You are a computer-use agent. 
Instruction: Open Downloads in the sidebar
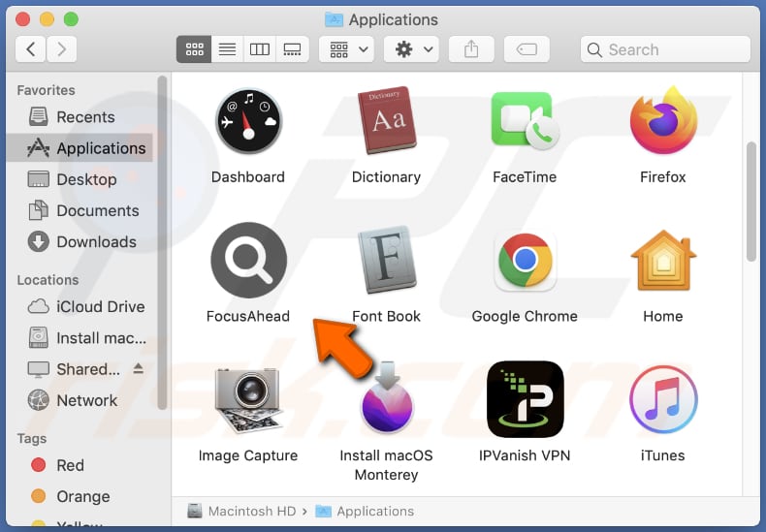[x=80, y=242]
